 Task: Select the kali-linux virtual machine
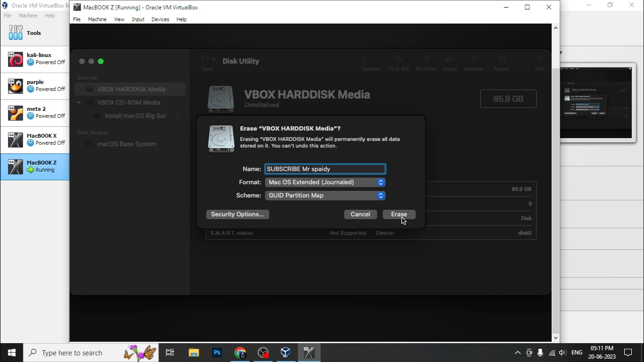click(35, 59)
